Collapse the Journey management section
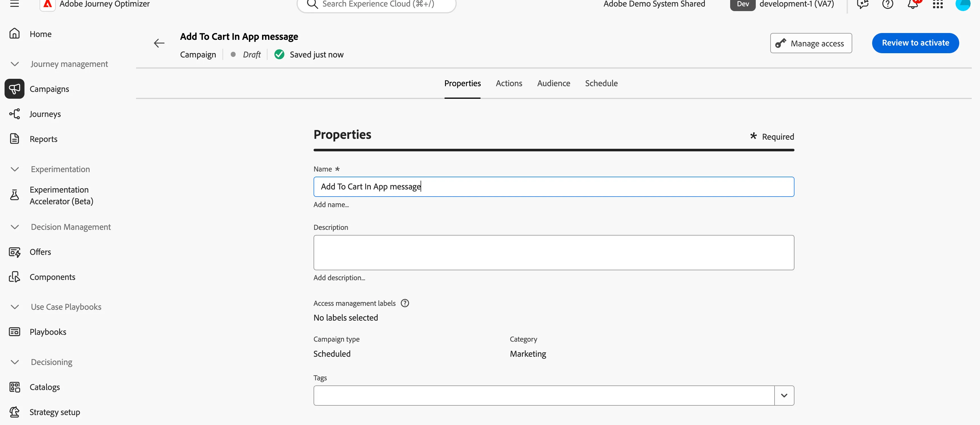Screen dimensions: 980x425 [15, 64]
